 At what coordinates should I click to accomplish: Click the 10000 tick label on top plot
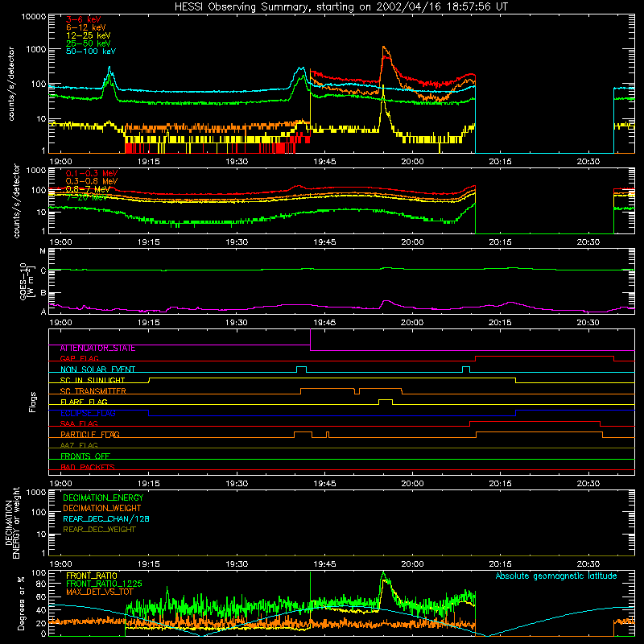34,16
